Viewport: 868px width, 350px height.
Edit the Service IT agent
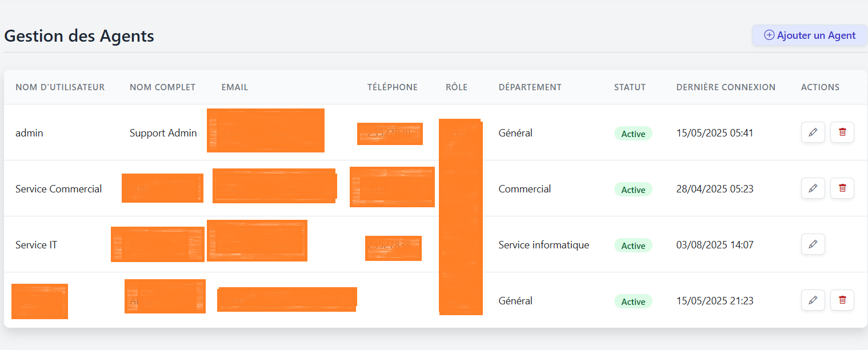click(x=813, y=244)
